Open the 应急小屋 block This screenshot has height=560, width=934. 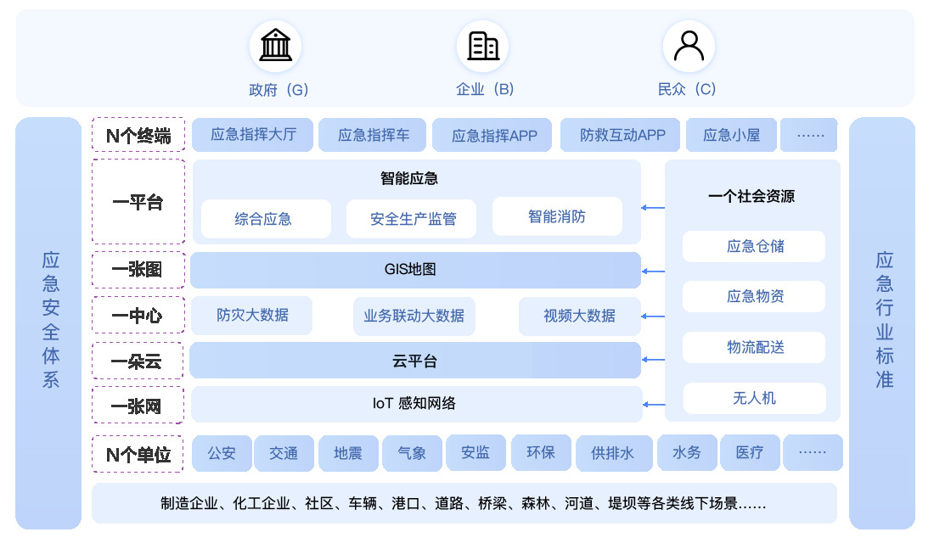[731, 135]
